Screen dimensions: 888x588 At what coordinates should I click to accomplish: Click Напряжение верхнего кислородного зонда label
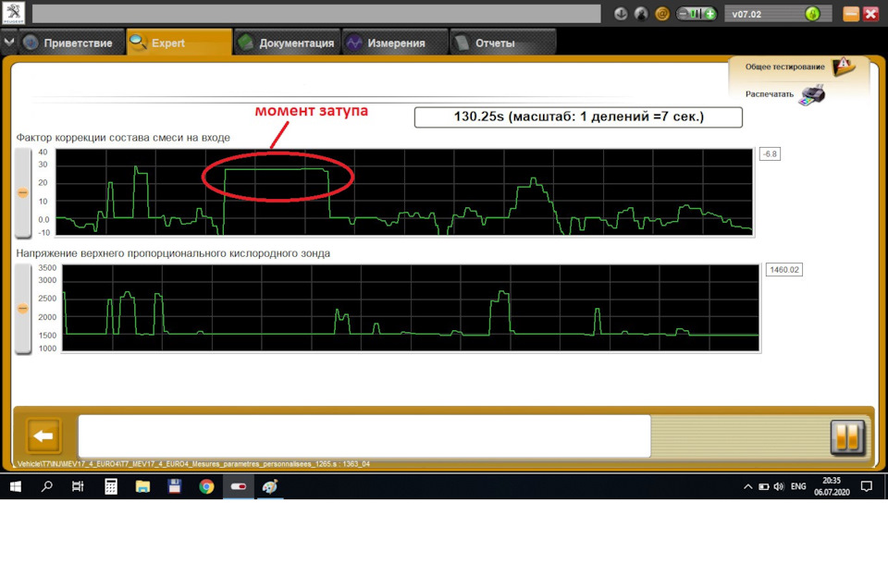pyautogui.click(x=173, y=253)
